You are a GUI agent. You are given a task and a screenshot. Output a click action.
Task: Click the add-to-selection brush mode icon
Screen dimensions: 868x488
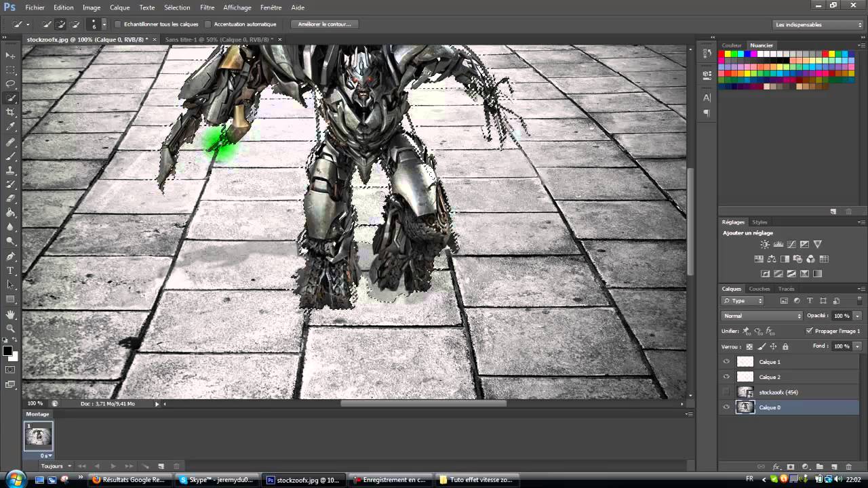point(61,24)
